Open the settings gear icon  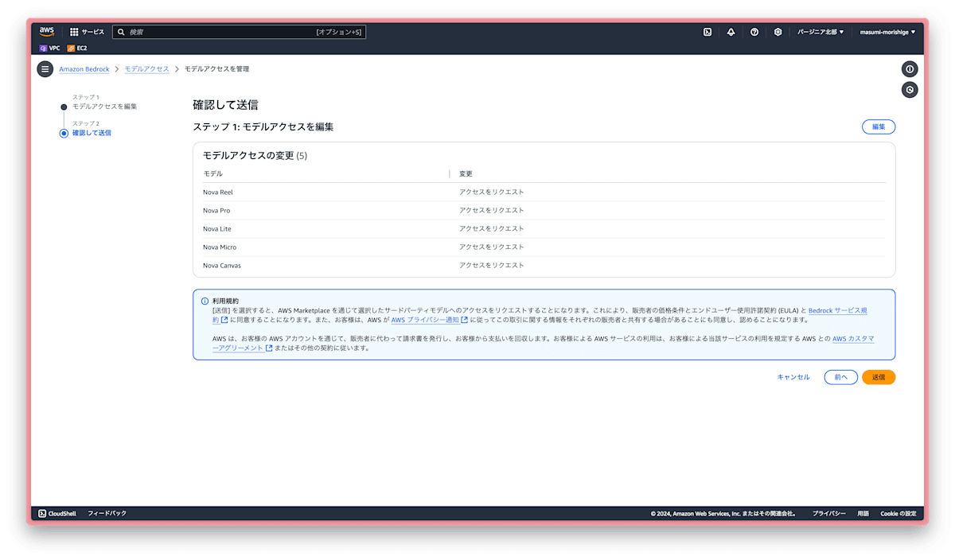click(x=778, y=32)
